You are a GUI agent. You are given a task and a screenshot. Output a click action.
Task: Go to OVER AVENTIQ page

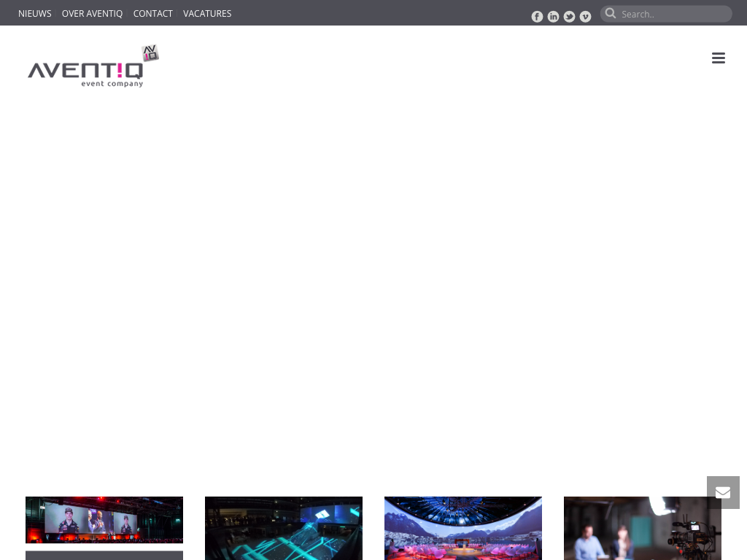click(92, 13)
